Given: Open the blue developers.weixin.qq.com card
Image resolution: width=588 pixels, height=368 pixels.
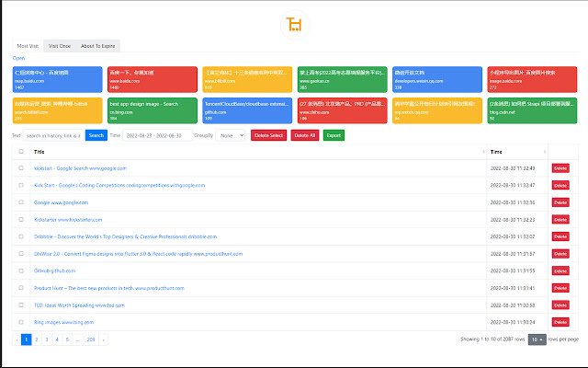Looking at the screenshot, I should [x=437, y=79].
